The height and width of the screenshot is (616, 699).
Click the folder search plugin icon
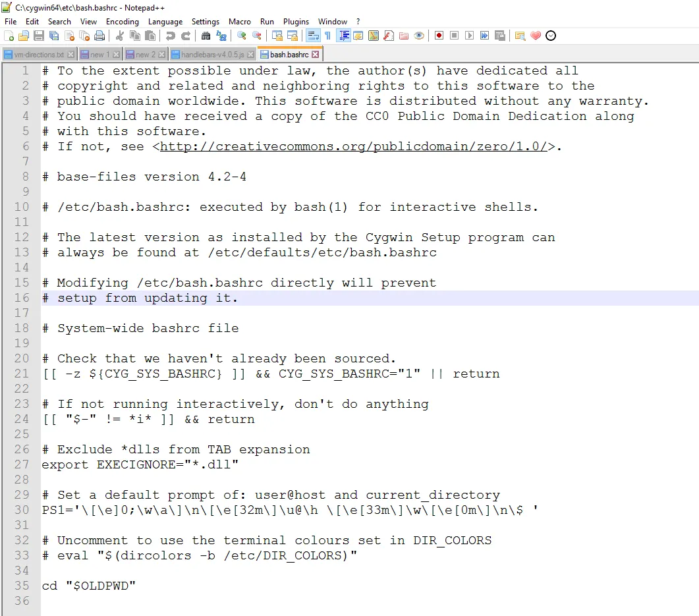click(520, 36)
